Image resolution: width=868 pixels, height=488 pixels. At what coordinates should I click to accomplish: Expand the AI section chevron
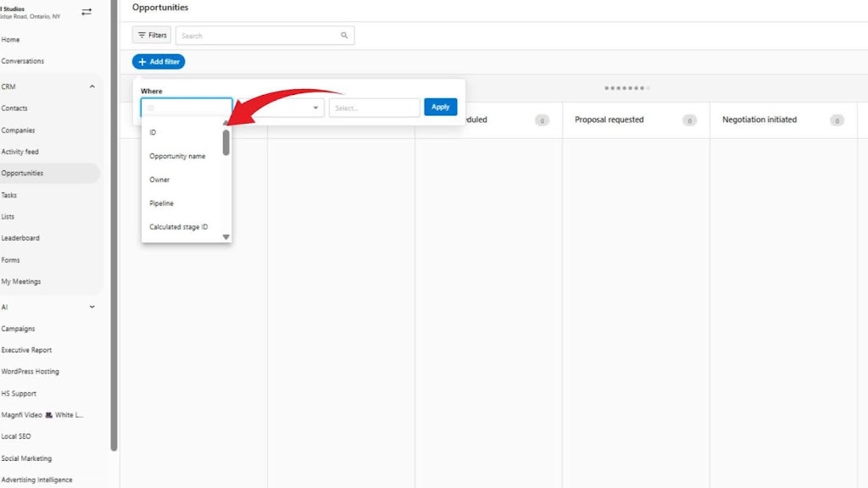[x=92, y=307]
